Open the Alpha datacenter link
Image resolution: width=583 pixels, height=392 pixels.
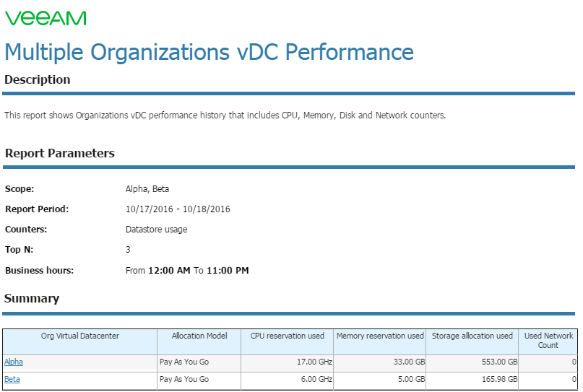coord(14,362)
